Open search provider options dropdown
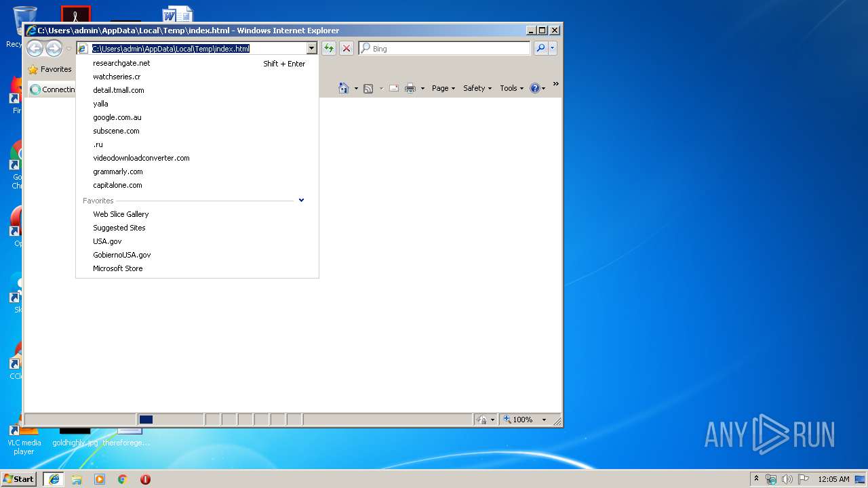Viewport: 868px width, 488px height. click(553, 48)
